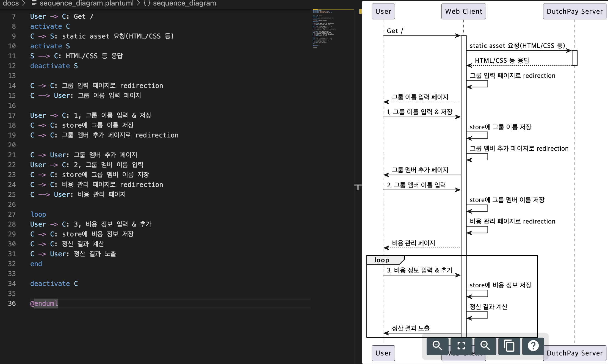Click 'static asset 요청(HTML/CSS 등)' diagram label

coord(517,46)
